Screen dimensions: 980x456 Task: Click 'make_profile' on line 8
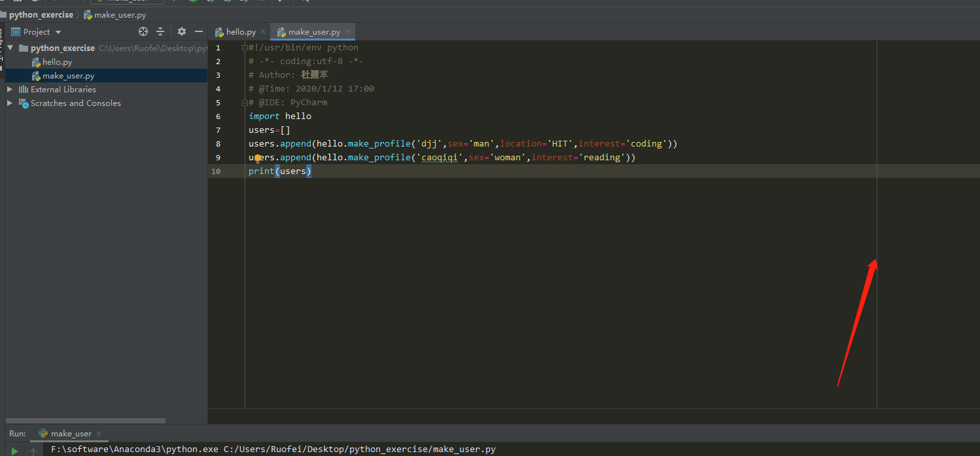click(379, 144)
